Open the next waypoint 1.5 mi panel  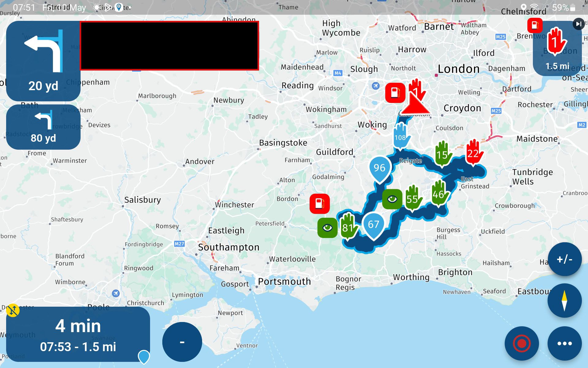click(557, 48)
